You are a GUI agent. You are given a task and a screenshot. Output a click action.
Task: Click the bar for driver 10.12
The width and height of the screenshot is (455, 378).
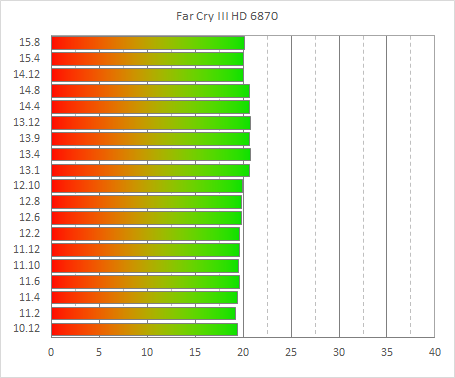(145, 330)
